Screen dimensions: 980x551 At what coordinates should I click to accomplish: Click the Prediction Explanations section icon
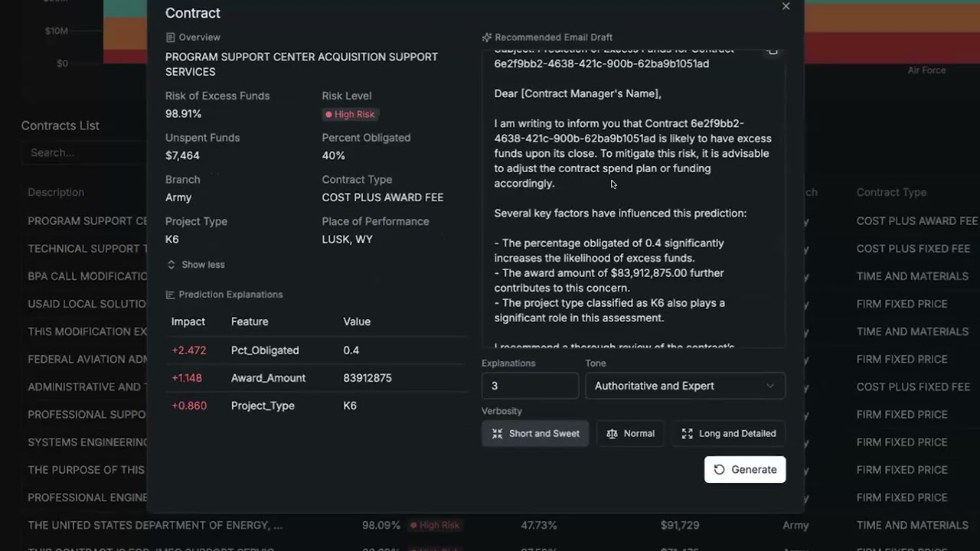tap(170, 295)
